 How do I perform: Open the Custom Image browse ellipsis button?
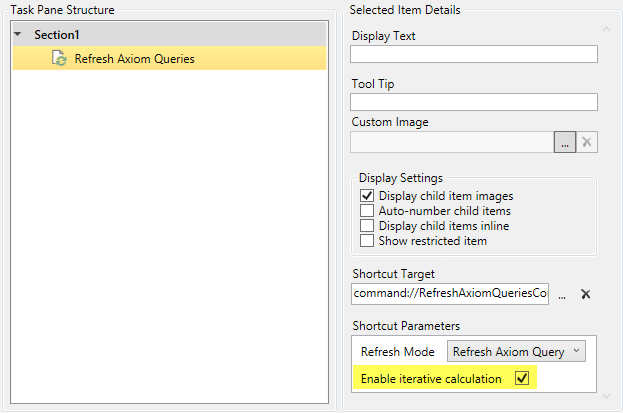(x=565, y=142)
